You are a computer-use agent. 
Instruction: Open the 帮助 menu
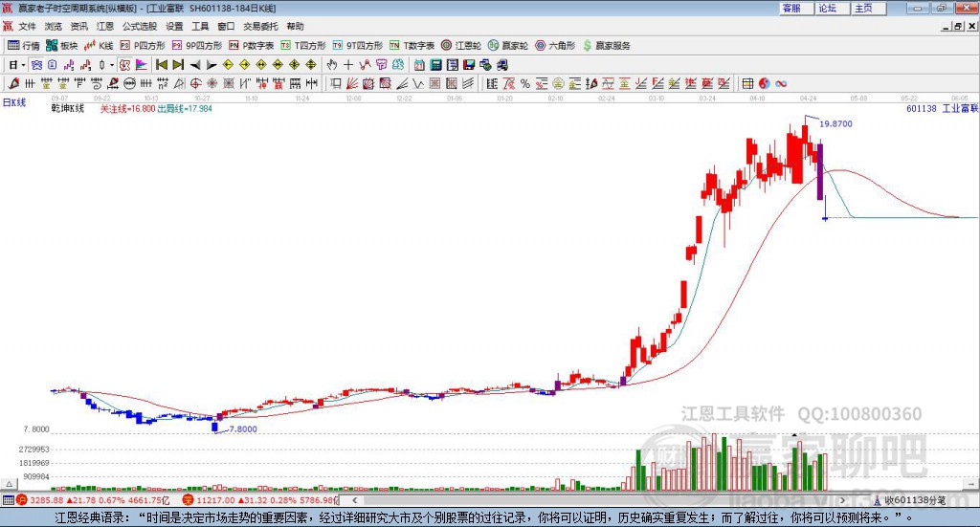point(295,26)
